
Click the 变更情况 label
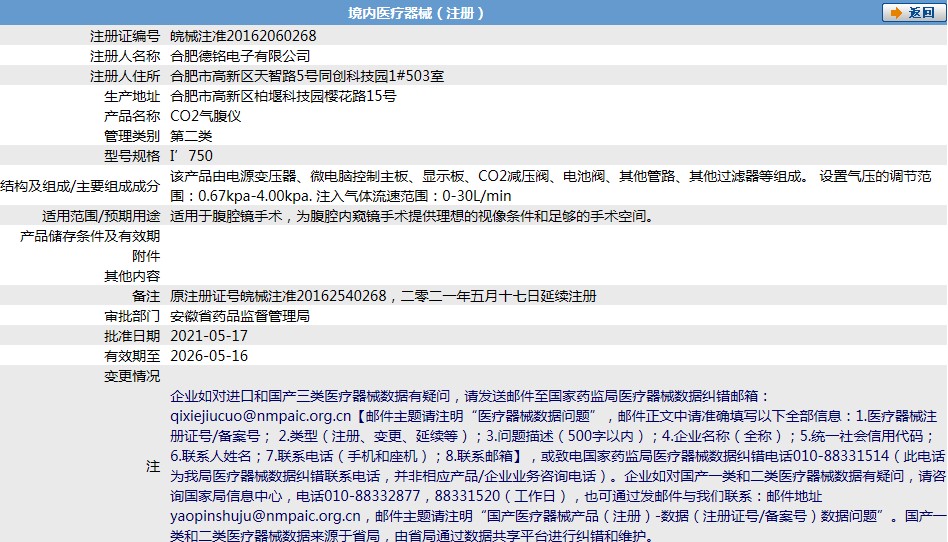point(132,376)
